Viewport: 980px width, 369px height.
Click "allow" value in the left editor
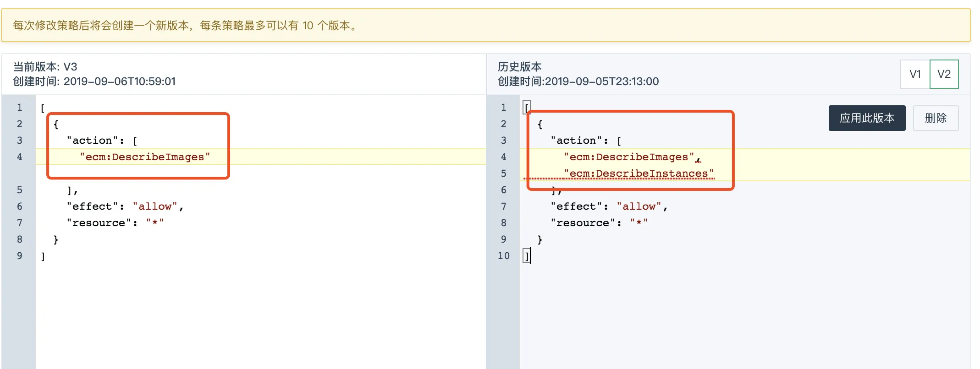tap(154, 206)
